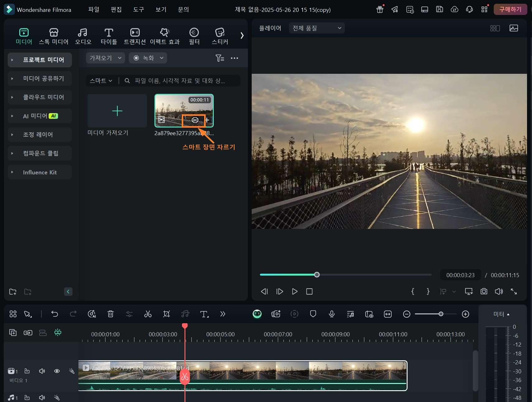532x402 pixels.
Task: Click the split scissors icon in timeline toolbar
Action: 148,314
